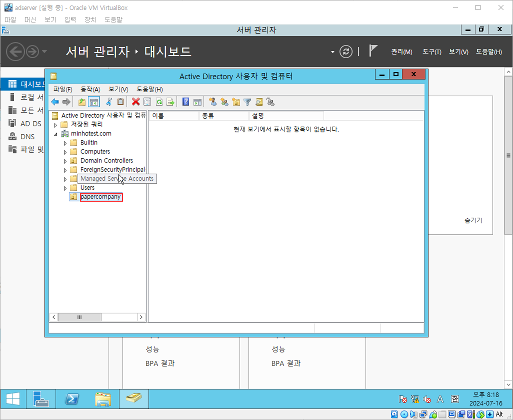Click network warning tray icon
This screenshot has width=513, height=420.
(415, 399)
